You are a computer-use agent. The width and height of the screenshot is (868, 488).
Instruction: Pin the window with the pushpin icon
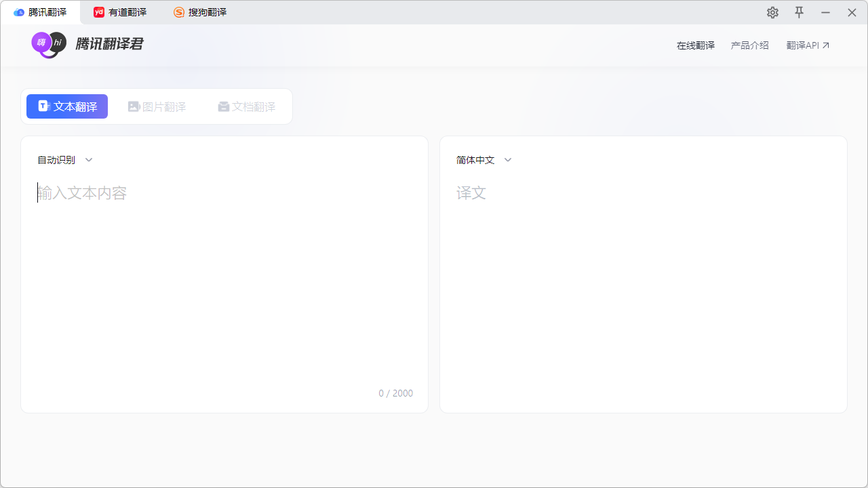[799, 12]
